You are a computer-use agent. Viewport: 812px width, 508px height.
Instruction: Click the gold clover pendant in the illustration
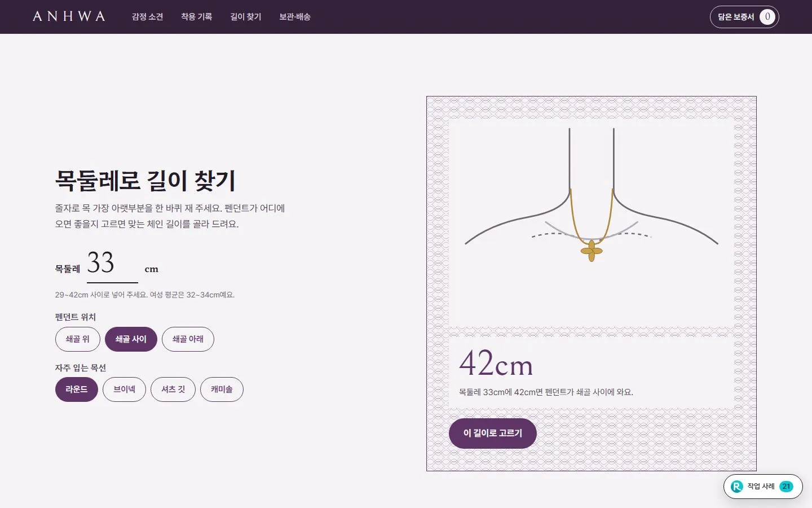tap(592, 251)
